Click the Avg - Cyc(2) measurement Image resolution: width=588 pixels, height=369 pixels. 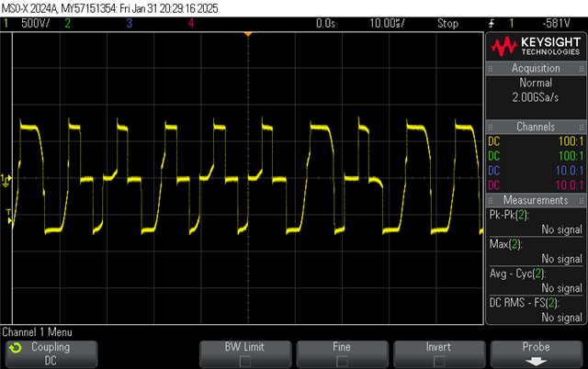[x=536, y=281]
